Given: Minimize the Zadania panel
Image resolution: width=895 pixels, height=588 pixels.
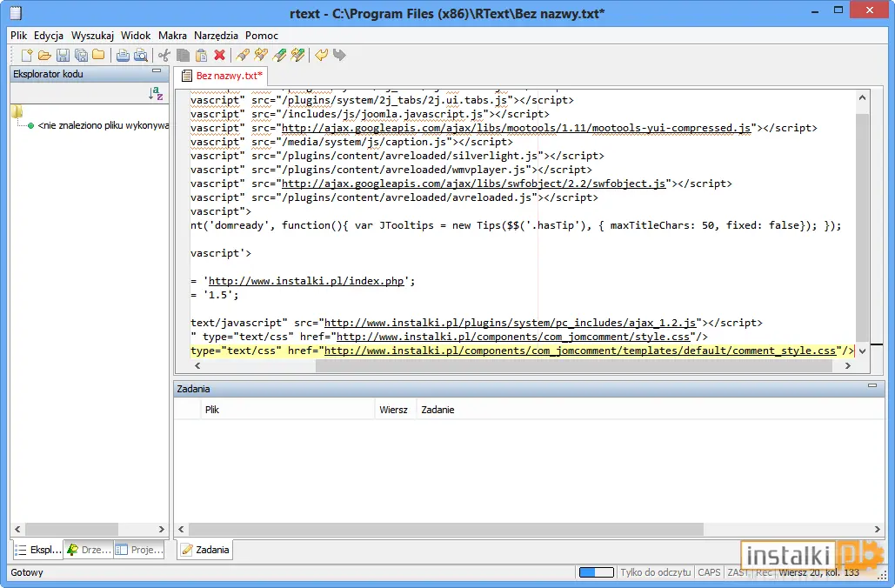Looking at the screenshot, I should click(x=872, y=385).
